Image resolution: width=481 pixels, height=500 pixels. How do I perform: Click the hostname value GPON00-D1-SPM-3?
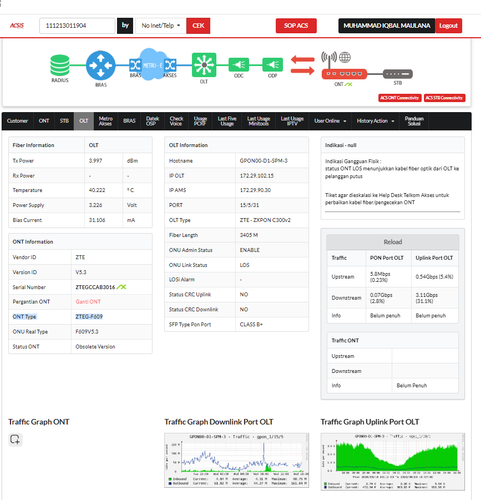263,161
